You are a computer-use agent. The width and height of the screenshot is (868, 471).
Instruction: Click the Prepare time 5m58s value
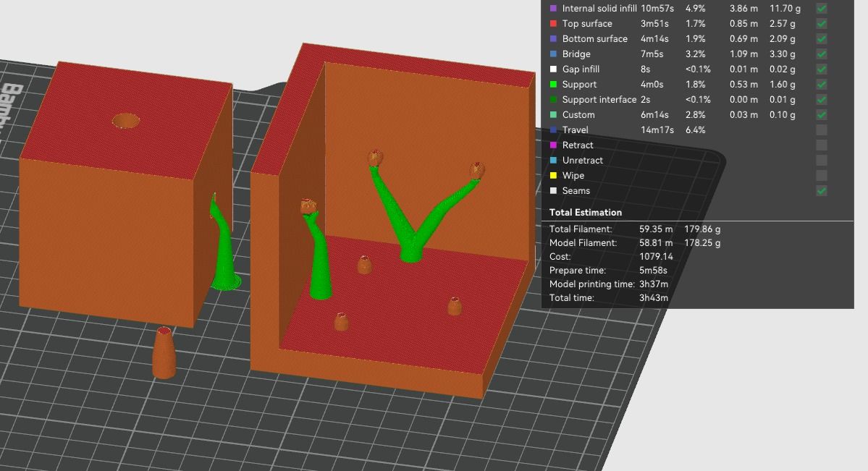pos(653,271)
